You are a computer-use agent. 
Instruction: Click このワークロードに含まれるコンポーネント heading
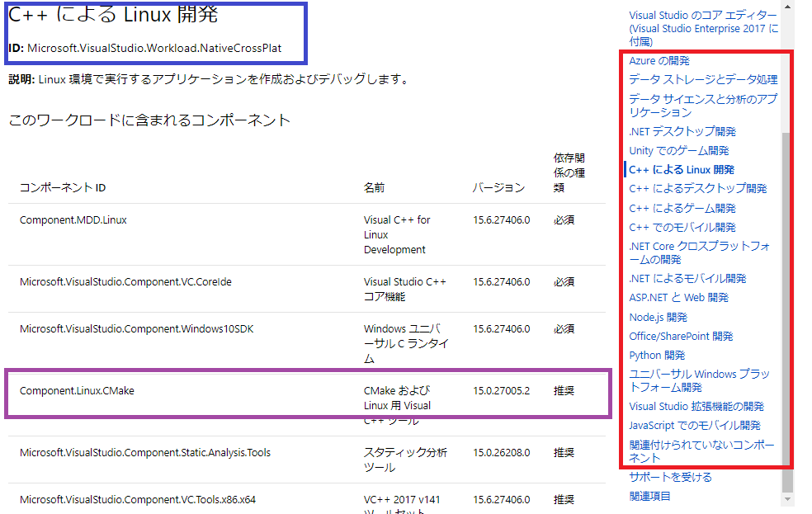(149, 120)
